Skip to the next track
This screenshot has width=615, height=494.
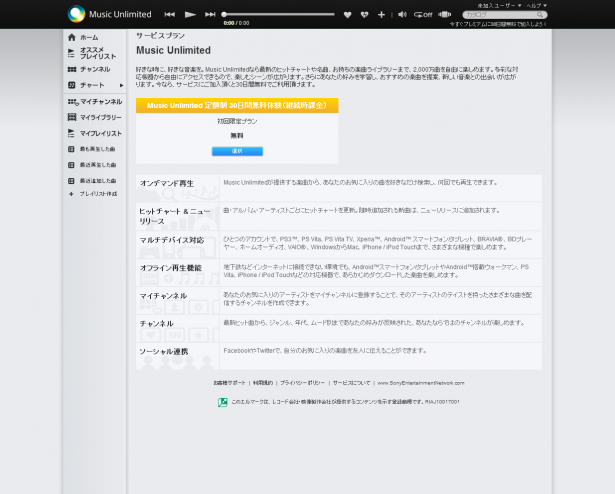210,15
